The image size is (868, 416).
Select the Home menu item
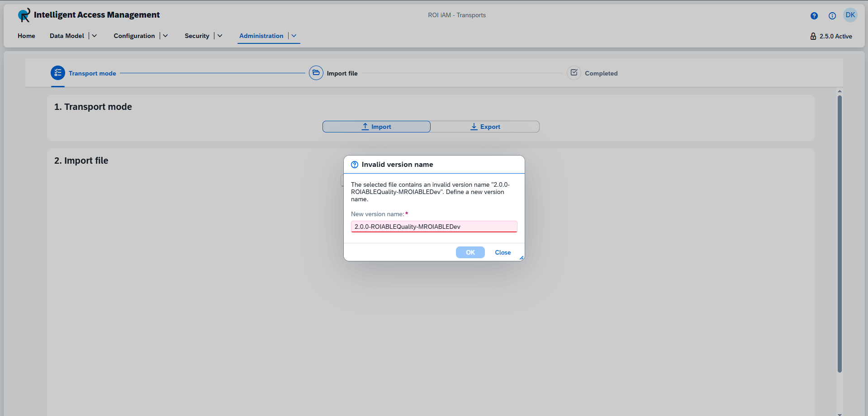coord(26,36)
